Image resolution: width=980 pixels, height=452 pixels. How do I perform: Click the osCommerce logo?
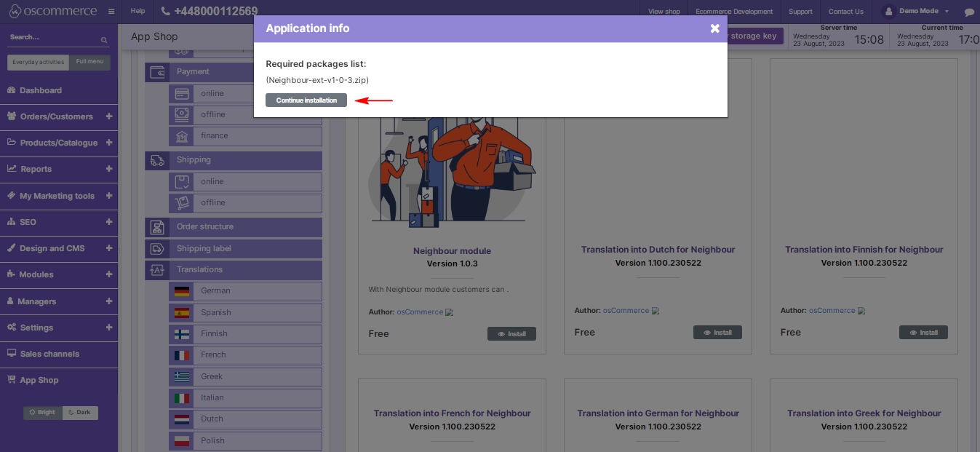point(52,11)
